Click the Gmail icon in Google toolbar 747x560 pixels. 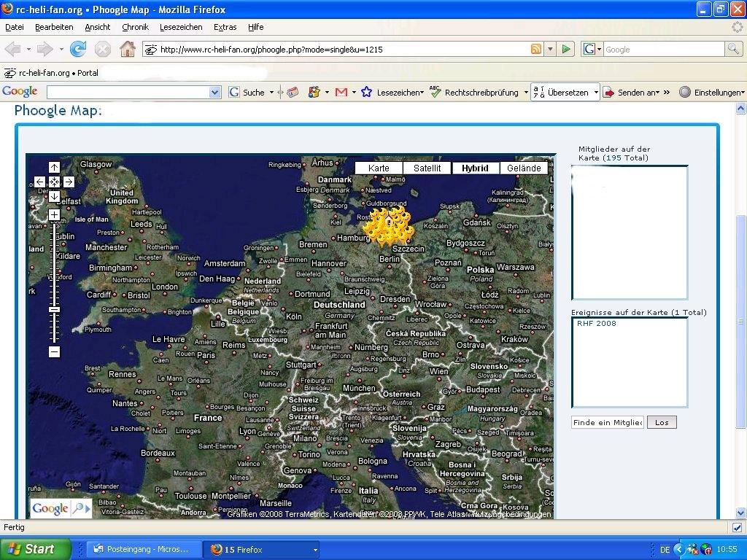coord(341,93)
